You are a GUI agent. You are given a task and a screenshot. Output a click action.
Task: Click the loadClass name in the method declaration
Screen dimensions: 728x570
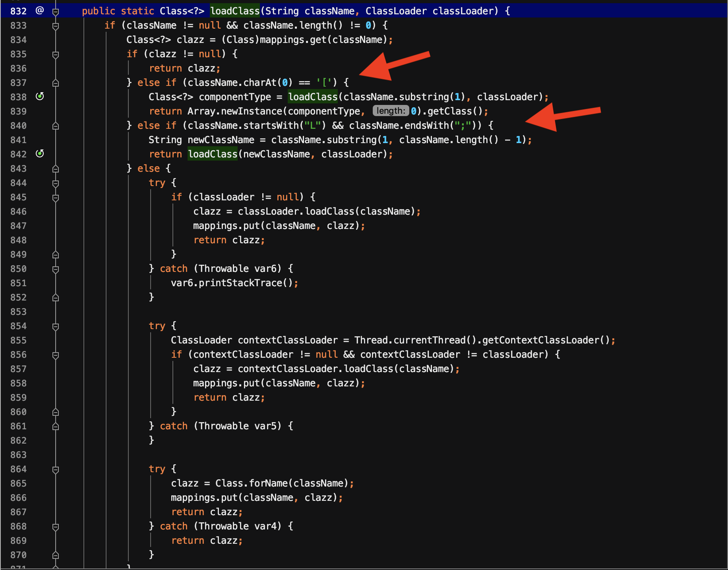234,11
